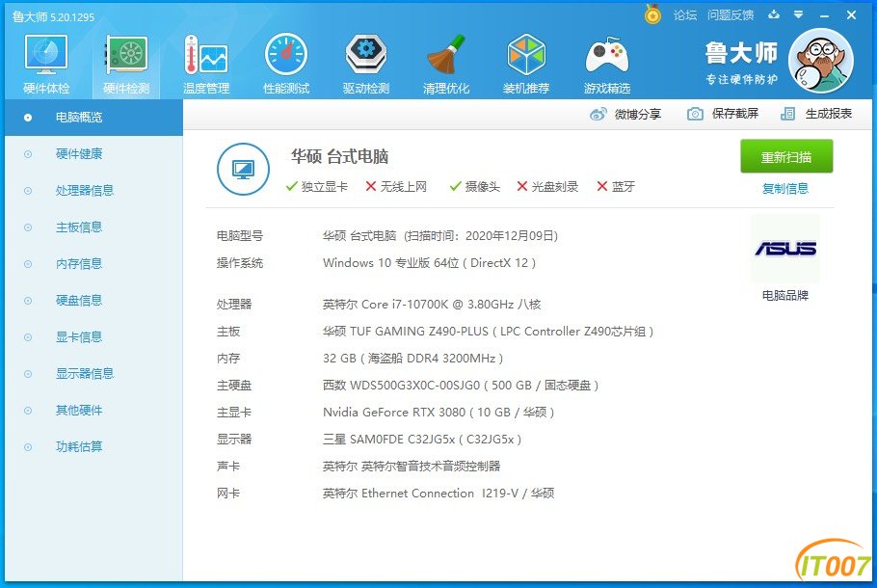Click the cloud download icon in title bar
The width and height of the screenshot is (877, 588).
[x=774, y=14]
